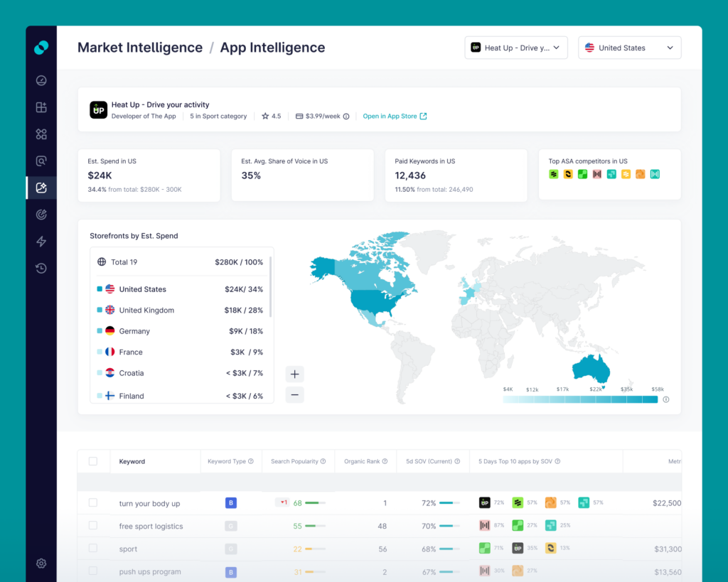Switch to App Intelligence breadcrumb tab

tap(272, 47)
